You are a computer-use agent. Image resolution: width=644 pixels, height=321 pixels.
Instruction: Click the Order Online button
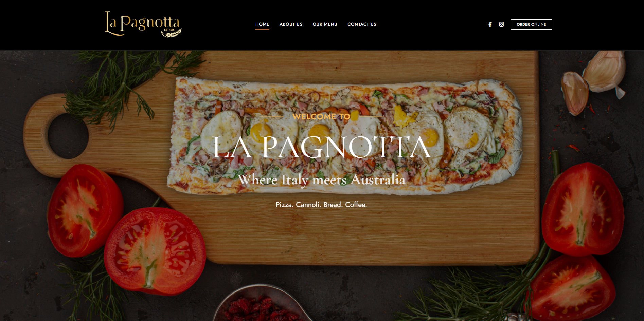pyautogui.click(x=531, y=24)
